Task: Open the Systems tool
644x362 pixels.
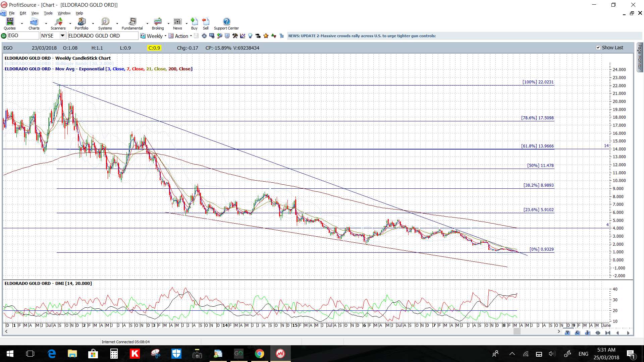Action: tap(105, 24)
